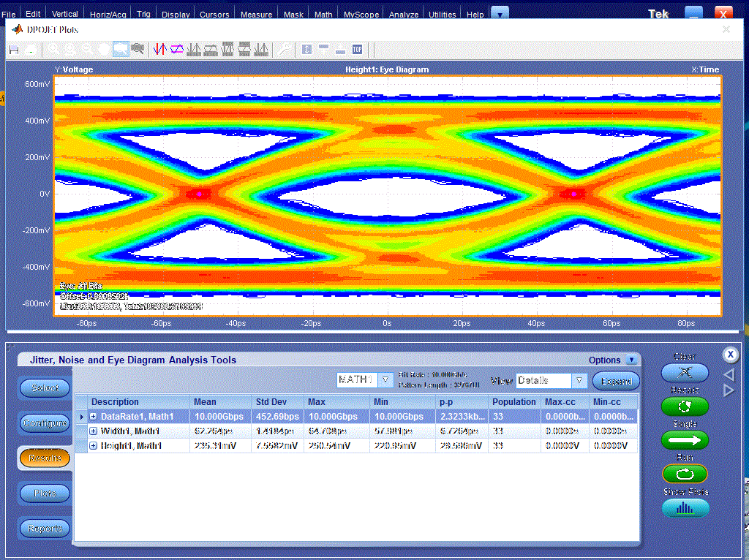The height and width of the screenshot is (560, 749).
Task: Click the Clear button with crossed icon
Action: click(x=685, y=372)
